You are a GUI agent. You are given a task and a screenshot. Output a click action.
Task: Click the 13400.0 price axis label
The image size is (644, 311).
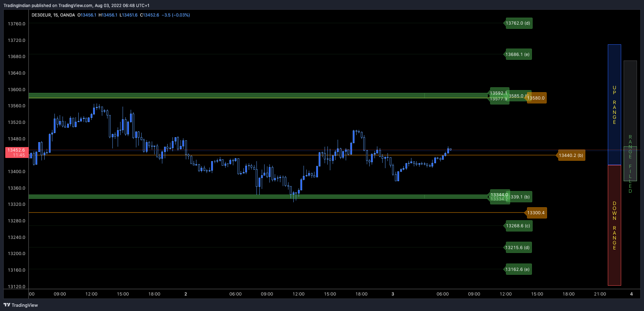pos(17,171)
